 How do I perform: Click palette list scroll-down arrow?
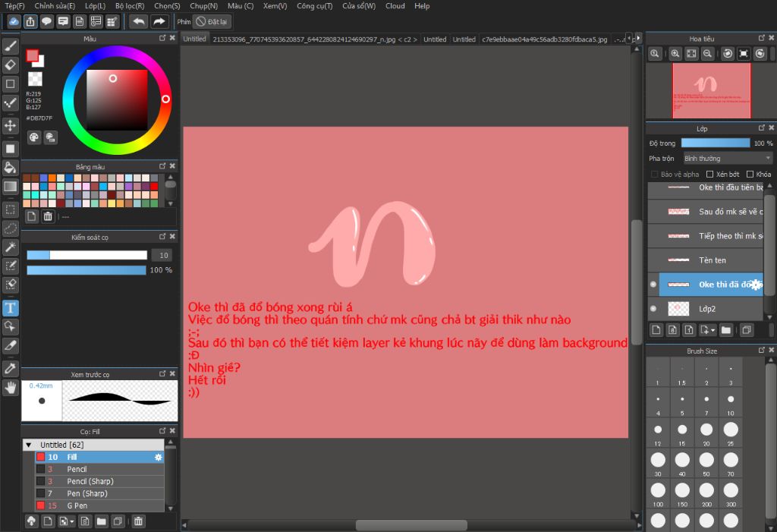pos(171,203)
